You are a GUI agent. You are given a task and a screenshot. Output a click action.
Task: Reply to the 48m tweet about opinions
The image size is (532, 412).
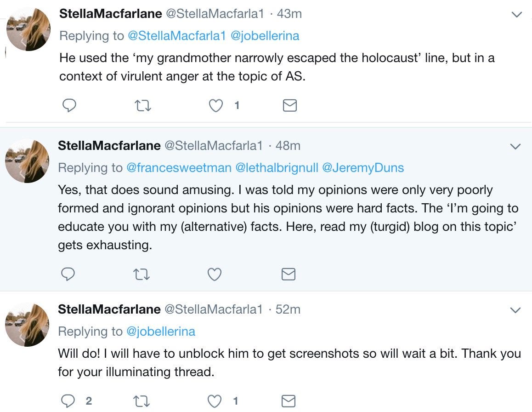click(68, 275)
